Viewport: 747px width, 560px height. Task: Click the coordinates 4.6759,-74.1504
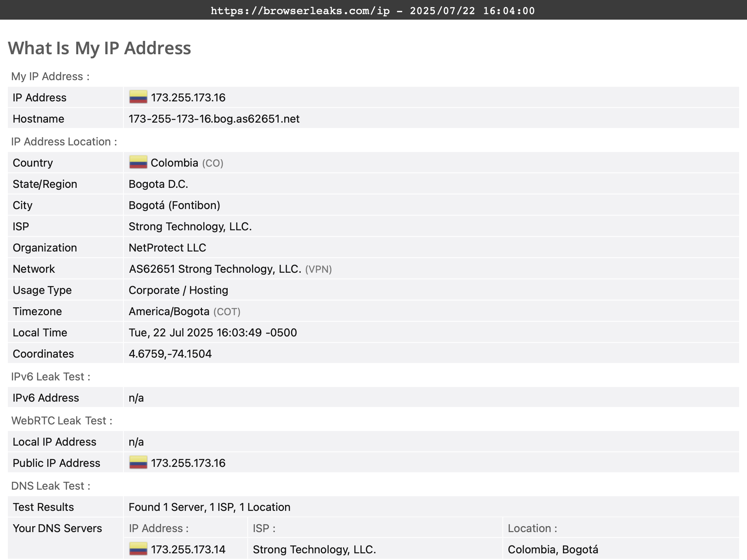170,354
